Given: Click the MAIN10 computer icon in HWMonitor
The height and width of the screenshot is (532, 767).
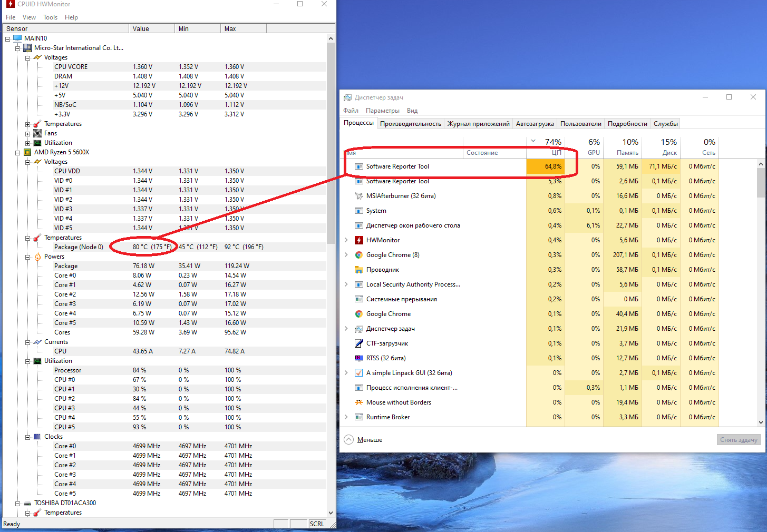Looking at the screenshot, I should (17, 38).
